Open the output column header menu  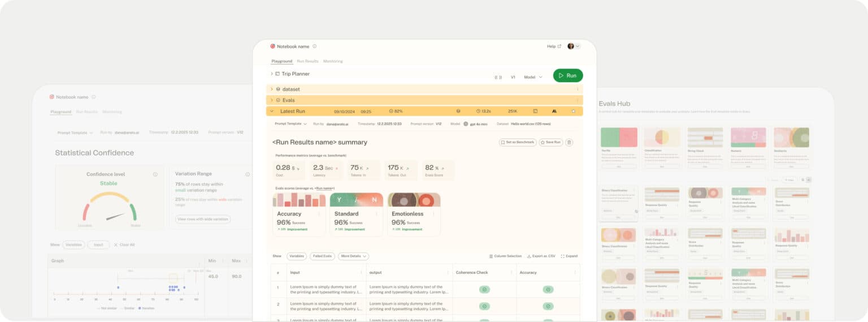[449, 273]
